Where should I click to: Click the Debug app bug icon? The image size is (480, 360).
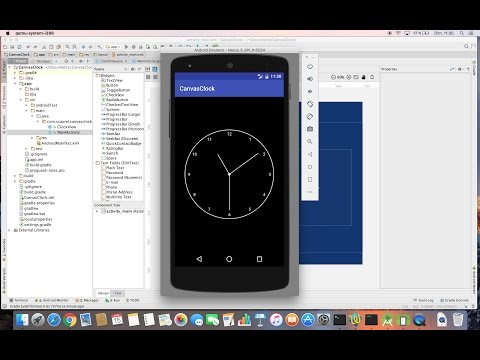(x=134, y=47)
